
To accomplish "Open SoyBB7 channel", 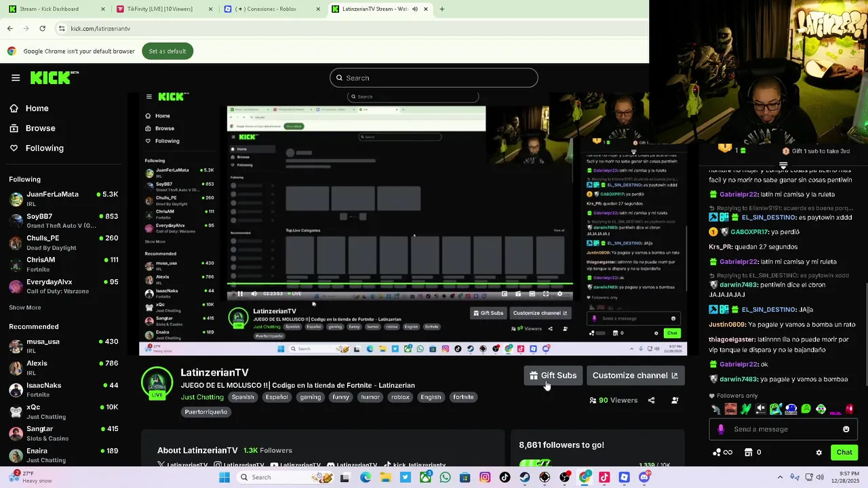I will (x=64, y=220).
